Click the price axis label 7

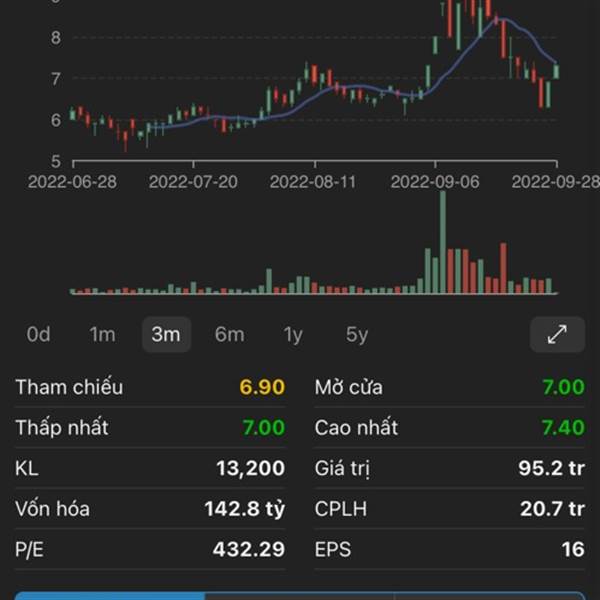56,79
